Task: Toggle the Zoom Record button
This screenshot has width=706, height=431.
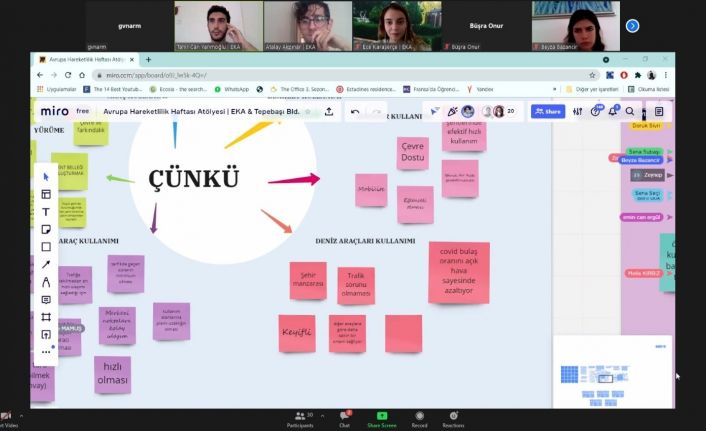Action: tap(419, 419)
